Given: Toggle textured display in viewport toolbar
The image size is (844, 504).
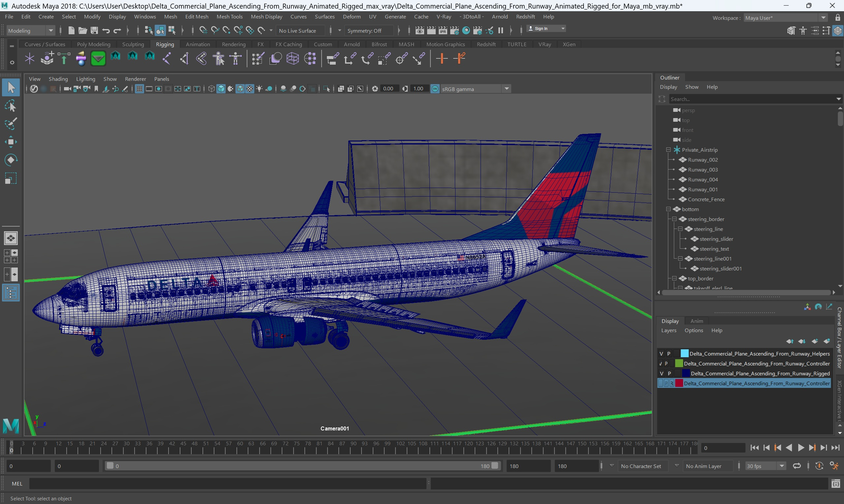Looking at the screenshot, I should pyautogui.click(x=250, y=89).
